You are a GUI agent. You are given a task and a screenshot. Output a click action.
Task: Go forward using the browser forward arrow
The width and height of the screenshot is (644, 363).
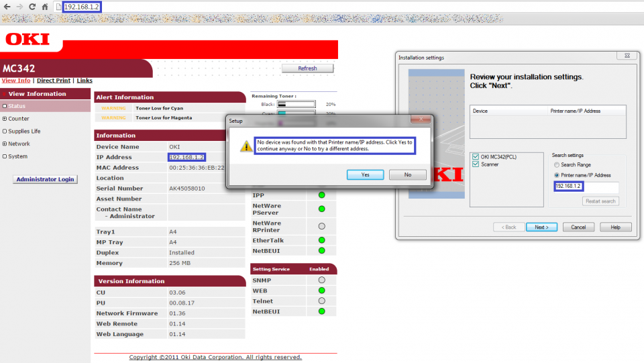(19, 7)
